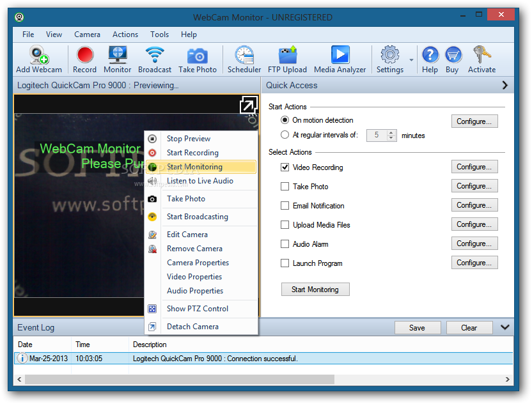This screenshot has width=532, height=404.
Task: Open the Settings dropdown arrow
Action: click(411, 60)
